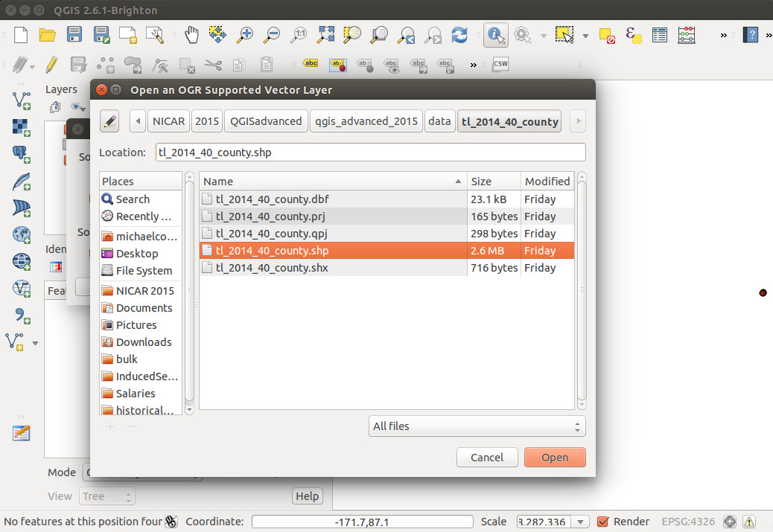Choose the Select Features tool
773x532 pixels.
click(564, 35)
